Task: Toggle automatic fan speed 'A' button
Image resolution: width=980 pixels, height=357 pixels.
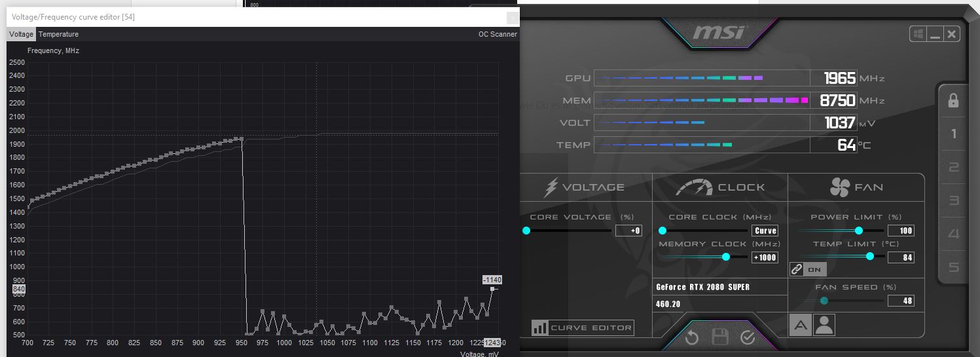Action: click(x=800, y=325)
